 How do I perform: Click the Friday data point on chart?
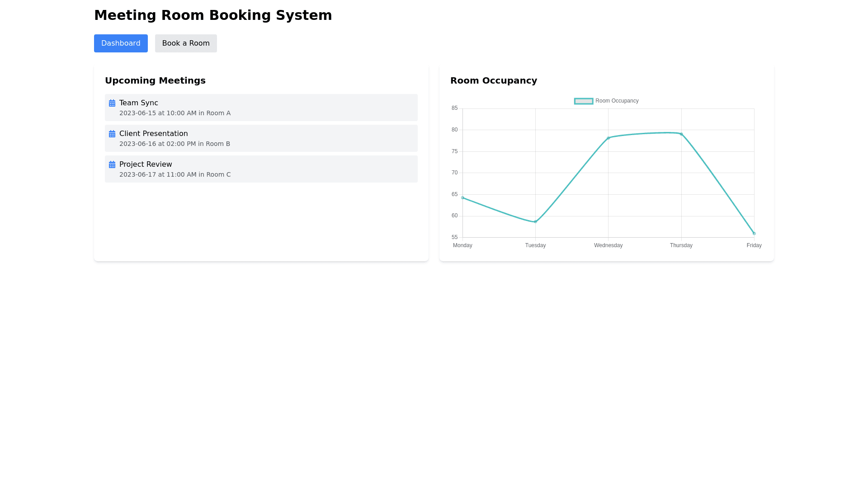click(754, 234)
